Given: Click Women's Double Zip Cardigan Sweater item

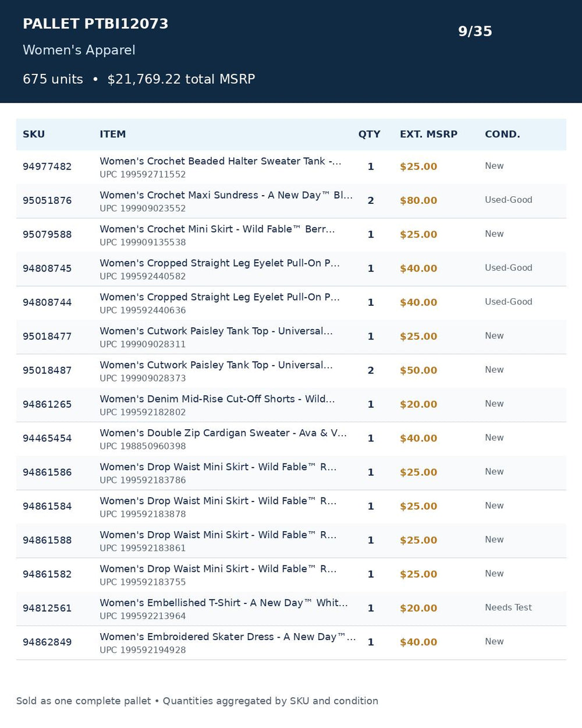Looking at the screenshot, I should [223, 433].
